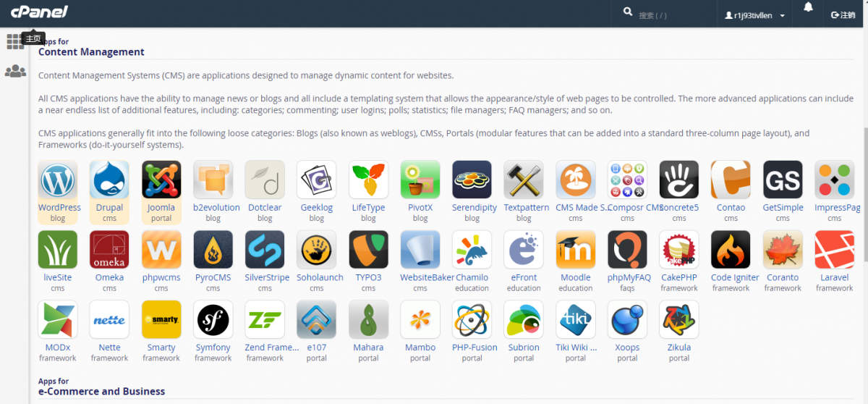This screenshot has width=868, height=404.
Task: Open the WordPress app icon
Action: pos(58,180)
